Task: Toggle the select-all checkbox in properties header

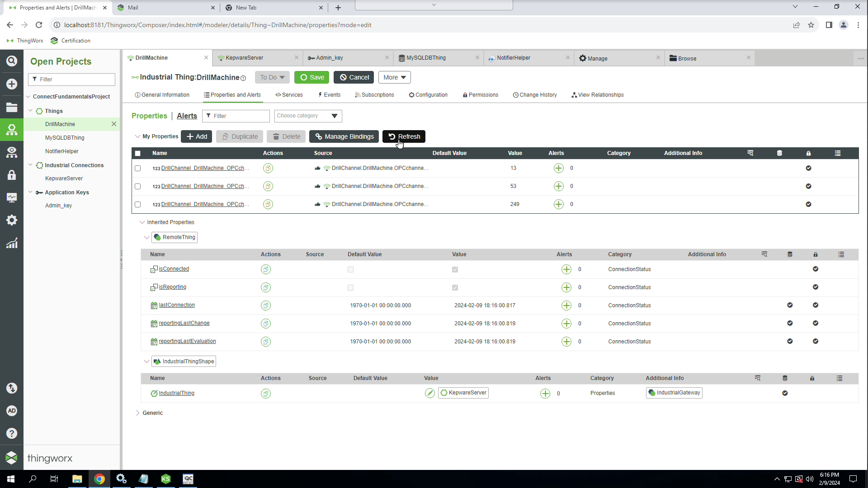Action: coord(138,154)
